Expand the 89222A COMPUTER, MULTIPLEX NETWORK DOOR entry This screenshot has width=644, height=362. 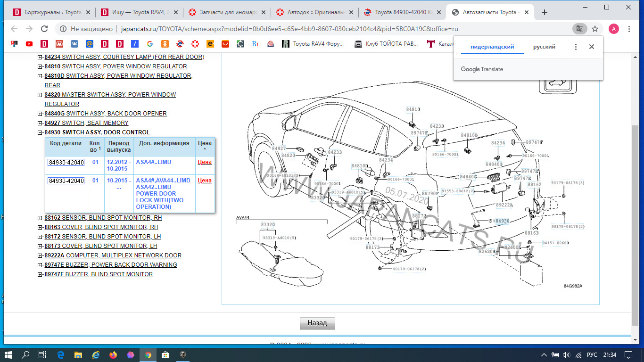pyautogui.click(x=40, y=255)
